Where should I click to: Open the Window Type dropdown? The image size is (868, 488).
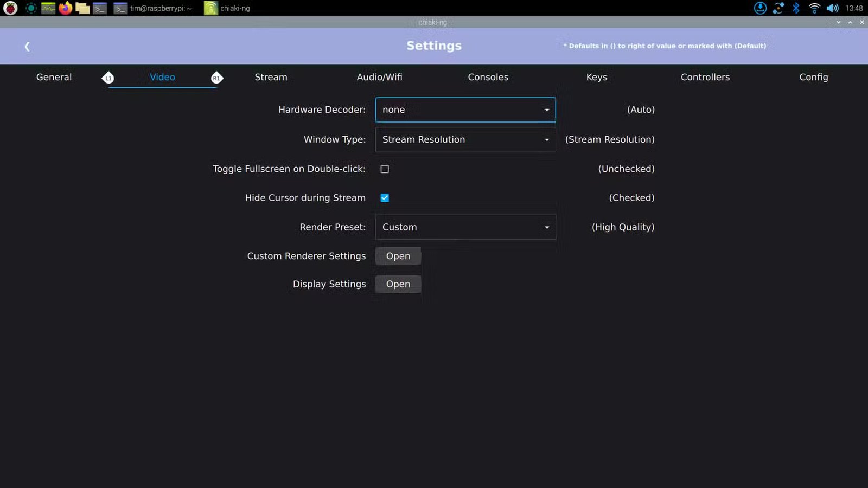465,140
